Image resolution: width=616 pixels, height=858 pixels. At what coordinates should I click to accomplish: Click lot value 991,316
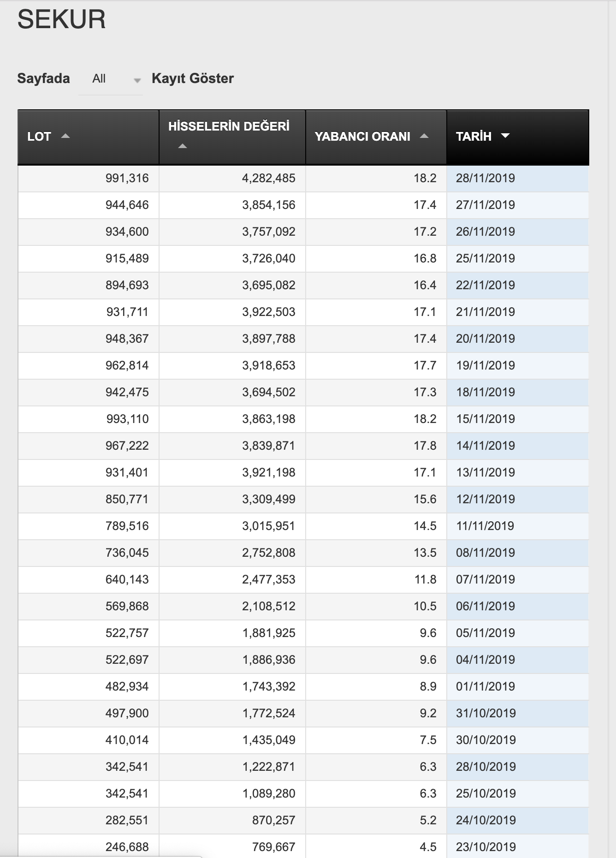[127, 179]
